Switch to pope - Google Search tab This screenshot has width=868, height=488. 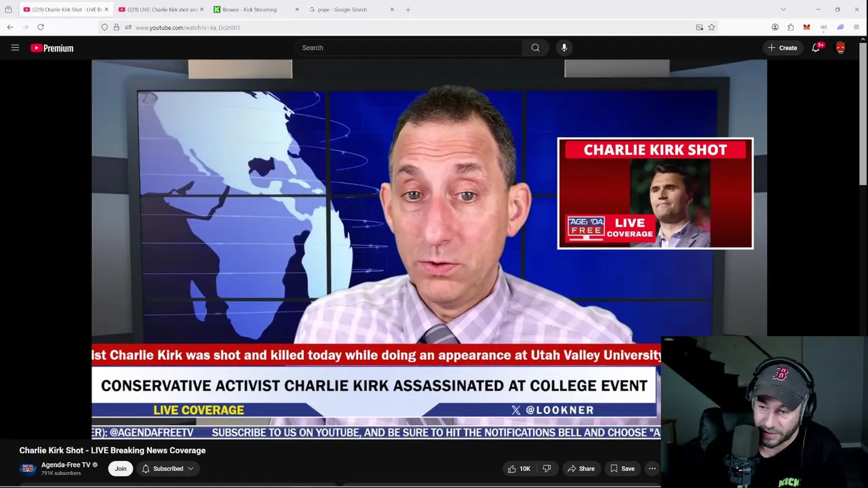(351, 9)
